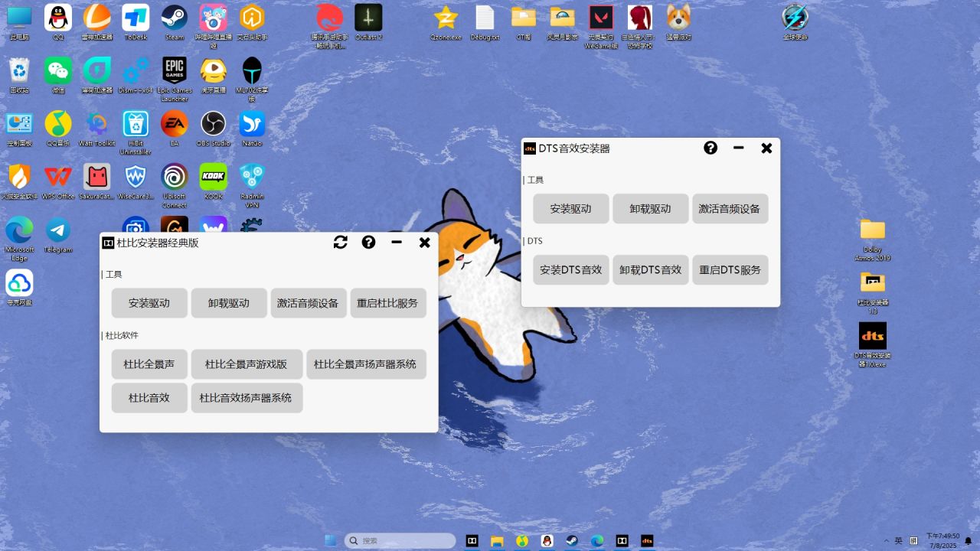The image size is (980, 551).
Task: Click 激活音频设备 in the DTS window
Action: 730,209
